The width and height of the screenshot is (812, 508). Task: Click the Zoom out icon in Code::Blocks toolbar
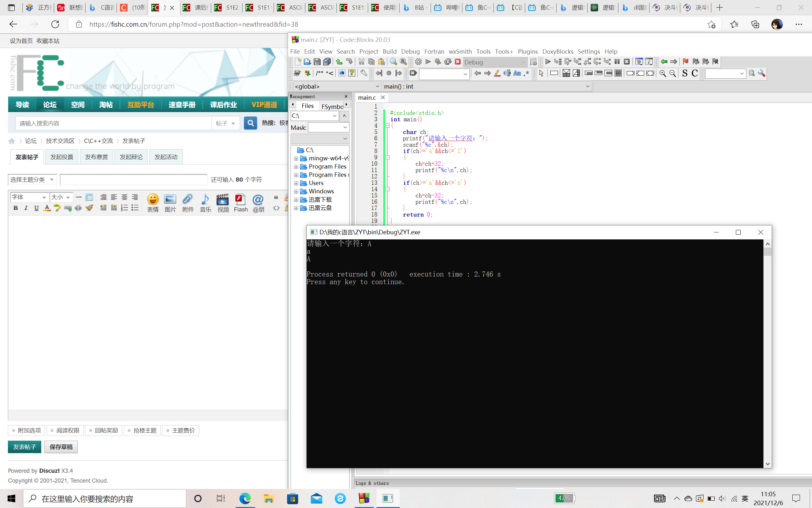[673, 73]
